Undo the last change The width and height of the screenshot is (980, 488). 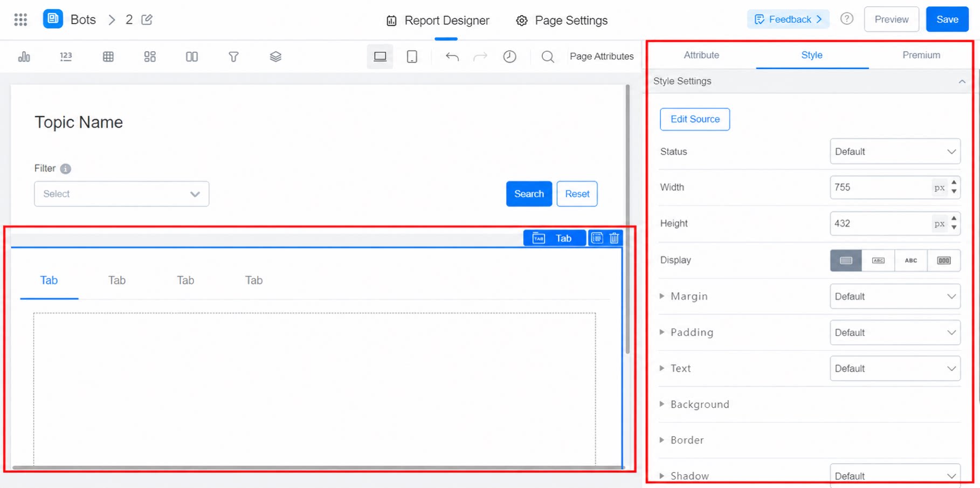click(452, 57)
